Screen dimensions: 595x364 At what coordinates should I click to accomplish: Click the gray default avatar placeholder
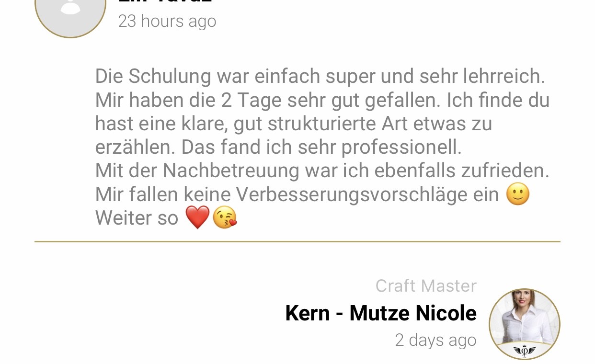coord(70,14)
